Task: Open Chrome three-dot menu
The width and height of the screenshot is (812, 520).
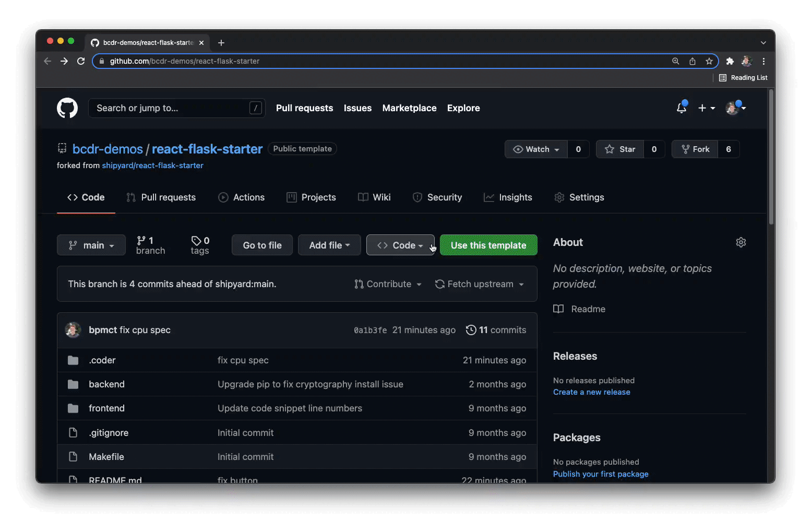Action: coord(763,61)
